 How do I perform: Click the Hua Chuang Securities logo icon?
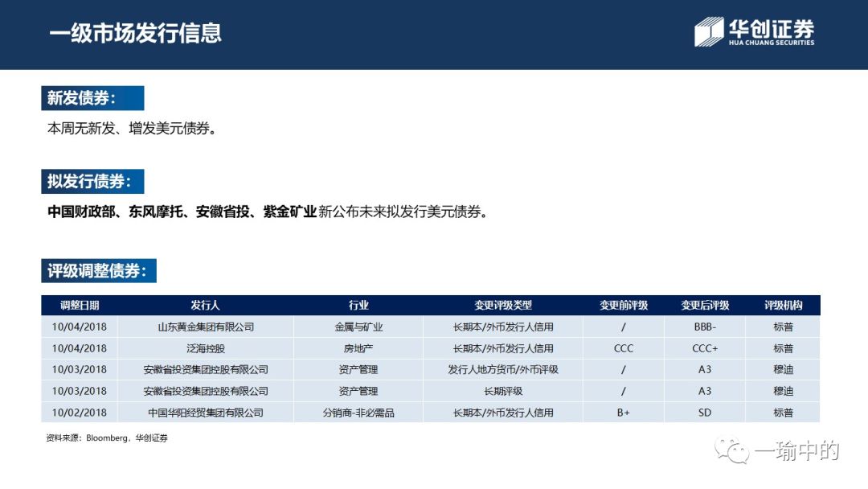(x=709, y=31)
